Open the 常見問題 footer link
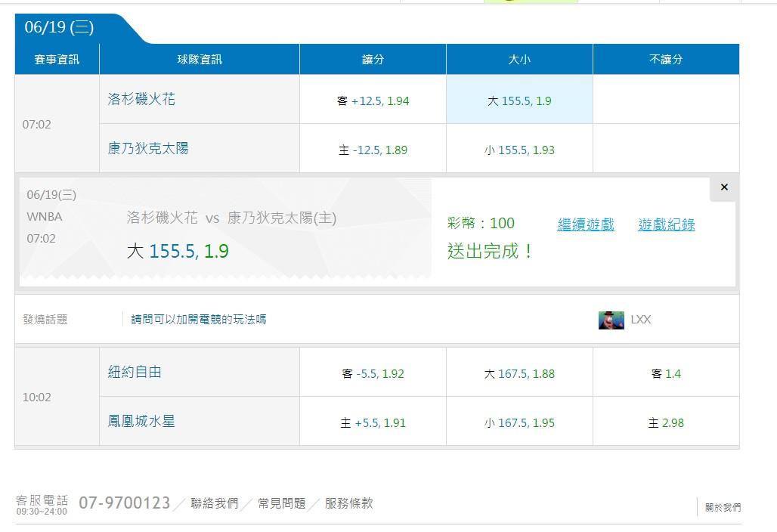The image size is (777, 532). 281,503
